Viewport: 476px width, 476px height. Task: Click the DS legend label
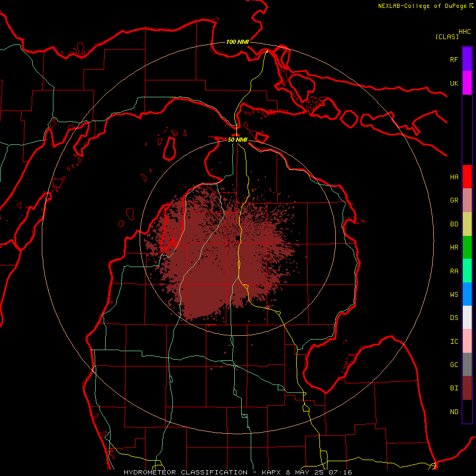(454, 318)
